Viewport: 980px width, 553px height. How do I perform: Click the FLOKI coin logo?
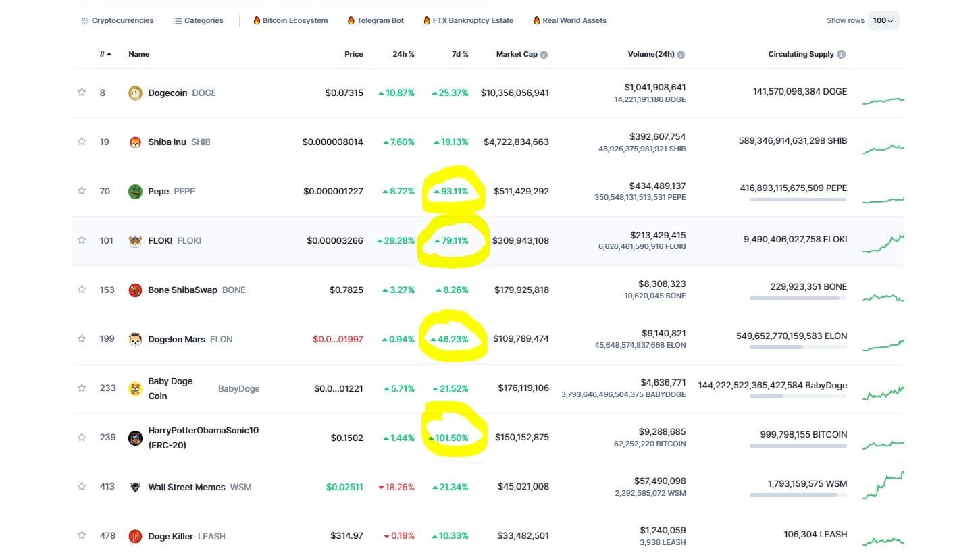tap(135, 240)
